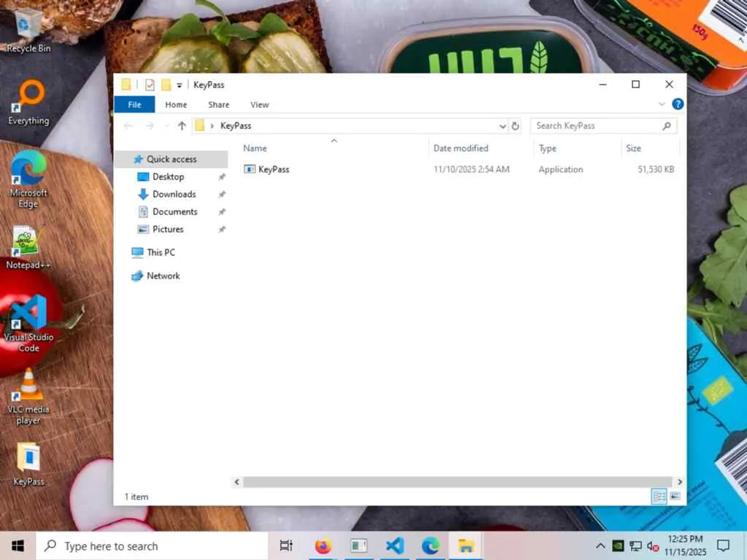Select This PC in the navigation pane
The width and height of the screenshot is (747, 560).
(160, 252)
